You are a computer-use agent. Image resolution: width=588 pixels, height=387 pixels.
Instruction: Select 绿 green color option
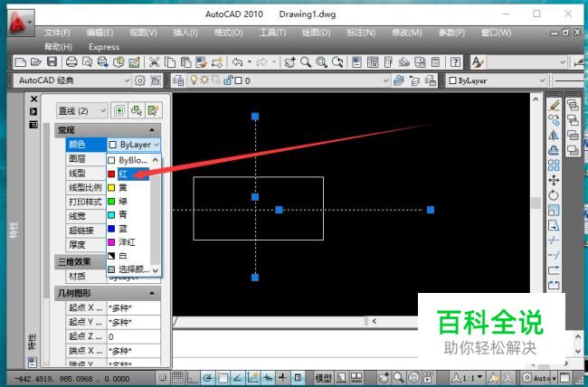[x=129, y=202]
